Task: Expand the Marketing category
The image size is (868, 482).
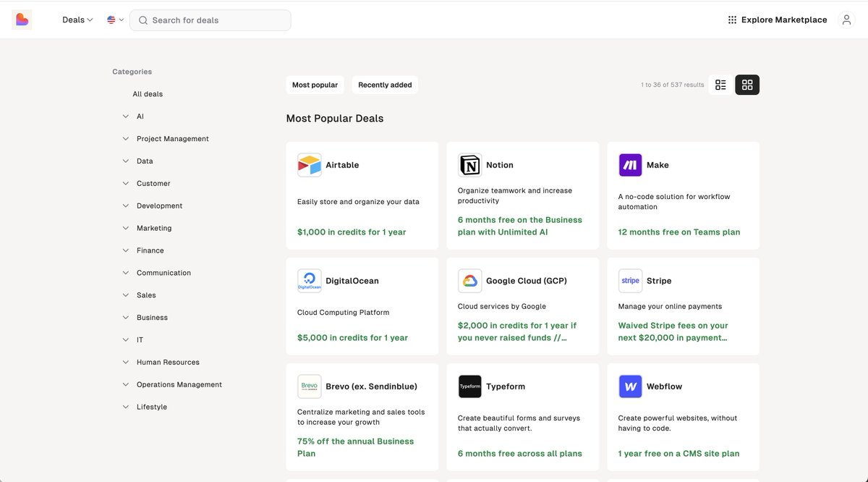Action: point(126,229)
